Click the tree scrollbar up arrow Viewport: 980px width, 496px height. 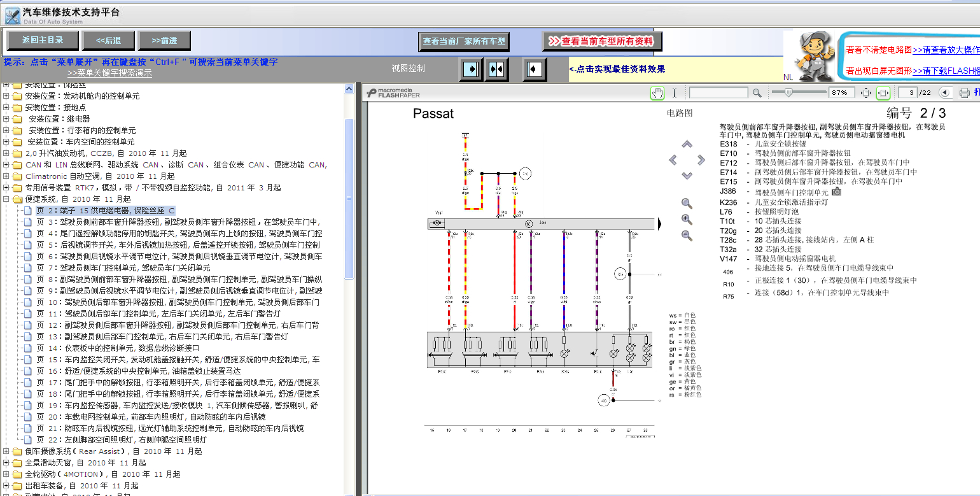click(x=349, y=89)
